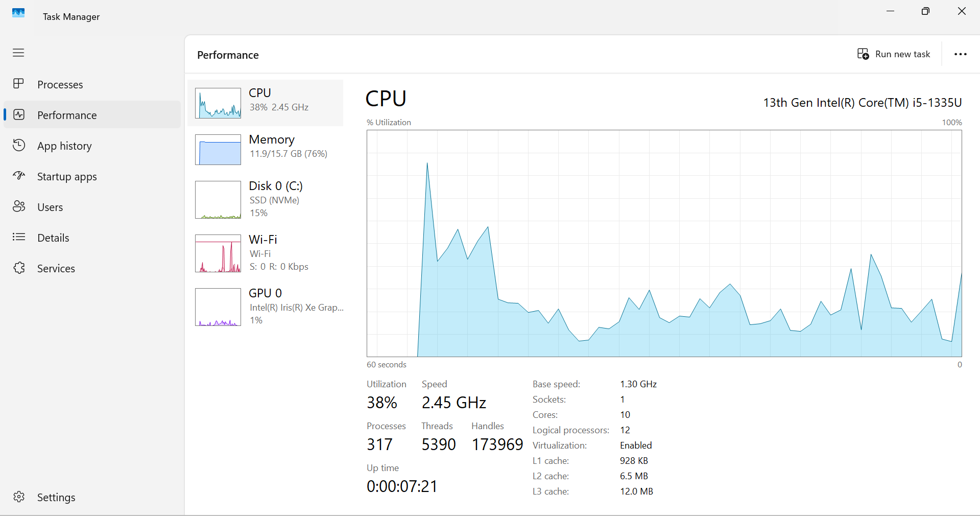This screenshot has width=980, height=516.
Task: Click the Settings gear icon
Action: click(19, 497)
